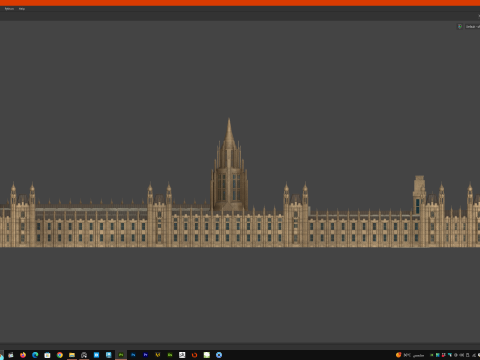This screenshot has width=480, height=360.
Task: Click the yellow app icon in taskbar
Action: (158, 355)
